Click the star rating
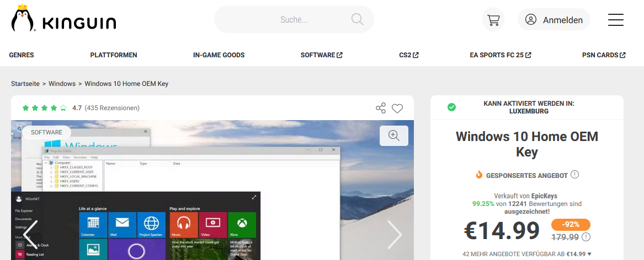The image size is (644, 260). [x=44, y=109]
